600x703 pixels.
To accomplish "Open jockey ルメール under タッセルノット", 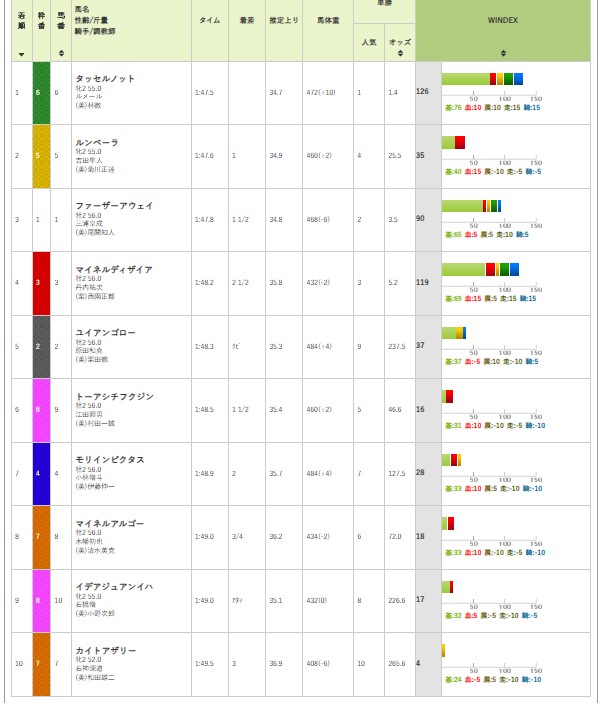I will (88, 96).
